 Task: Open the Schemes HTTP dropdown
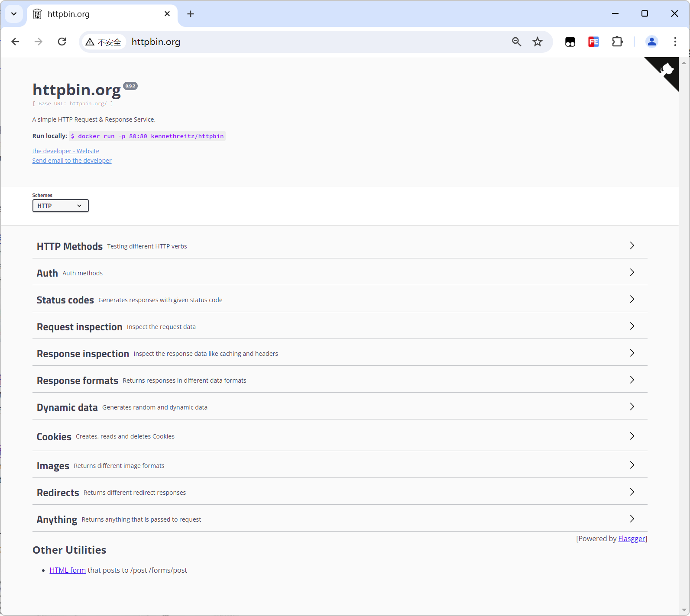pos(61,206)
